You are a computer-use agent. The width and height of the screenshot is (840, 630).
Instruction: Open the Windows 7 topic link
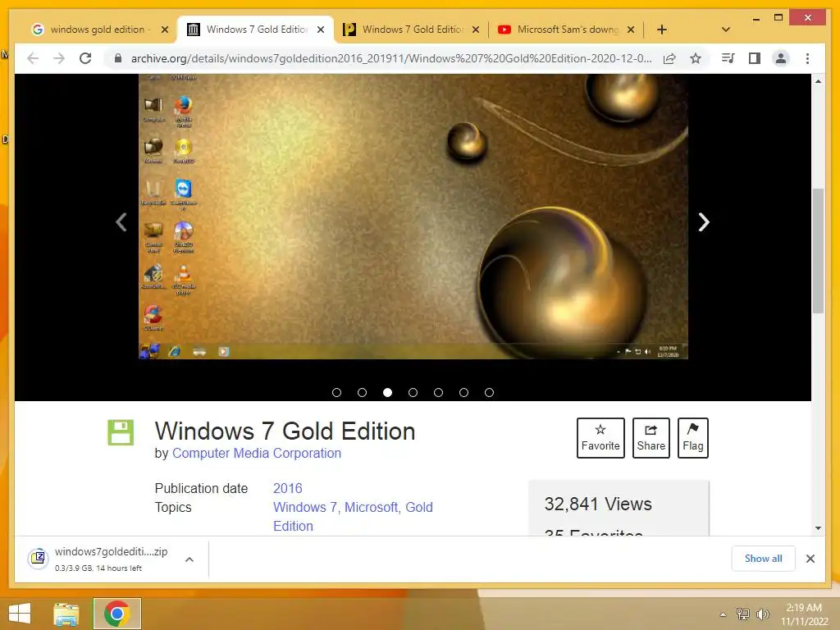pos(305,507)
